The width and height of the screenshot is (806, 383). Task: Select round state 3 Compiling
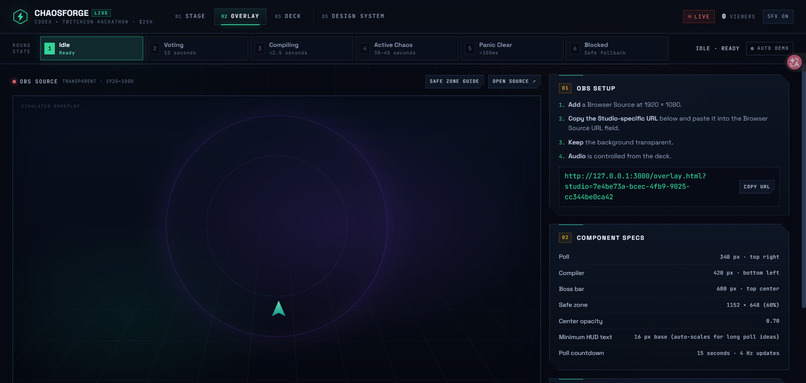pyautogui.click(x=302, y=48)
